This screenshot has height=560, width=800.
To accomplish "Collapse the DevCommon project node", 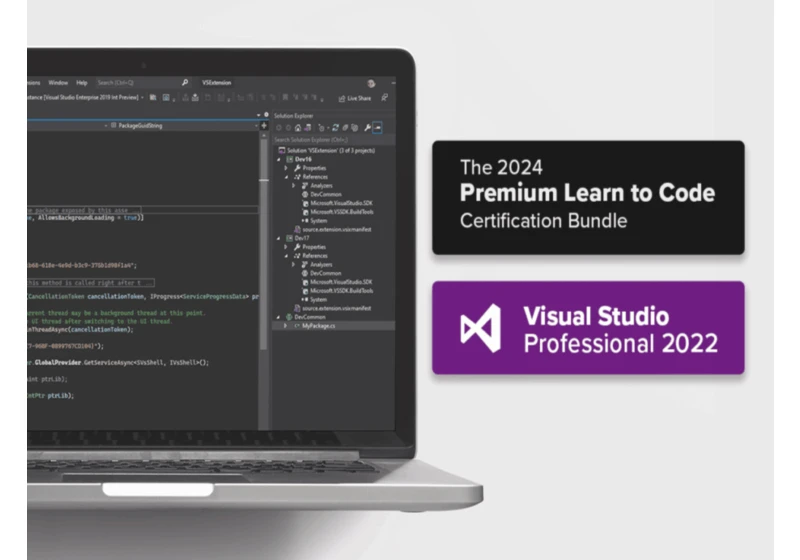I will click(279, 317).
